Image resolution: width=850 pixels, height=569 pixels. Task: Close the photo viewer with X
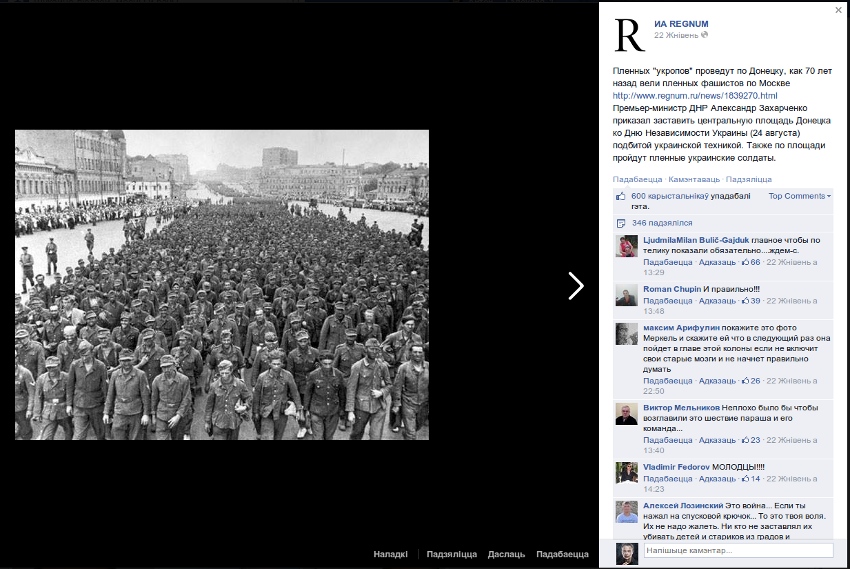click(838, 10)
